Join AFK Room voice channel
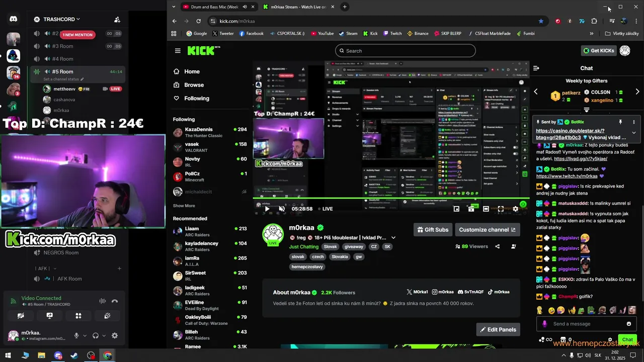 click(77, 279)
